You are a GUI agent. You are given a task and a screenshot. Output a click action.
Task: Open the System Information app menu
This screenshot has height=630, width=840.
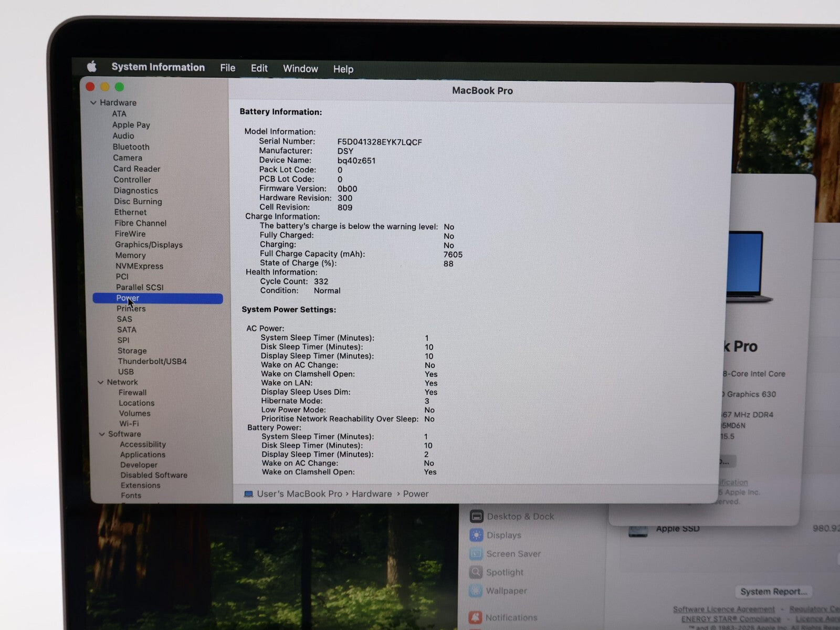click(x=158, y=67)
